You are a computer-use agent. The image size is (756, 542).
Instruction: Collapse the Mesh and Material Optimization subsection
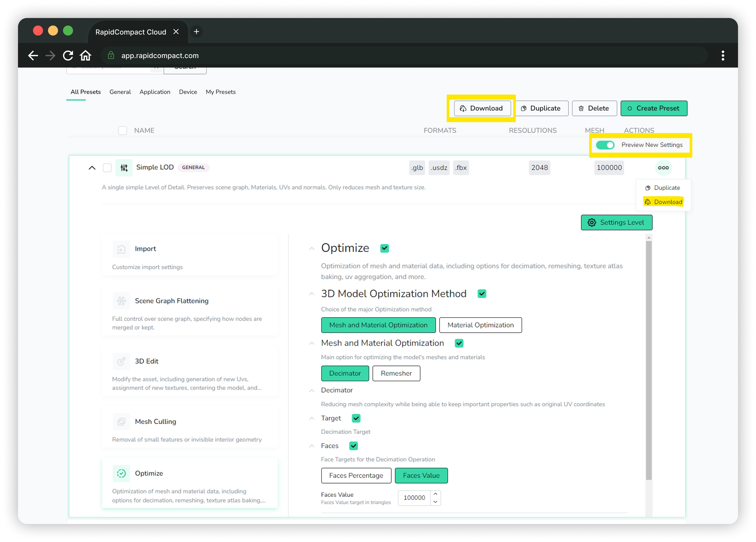[x=311, y=344]
